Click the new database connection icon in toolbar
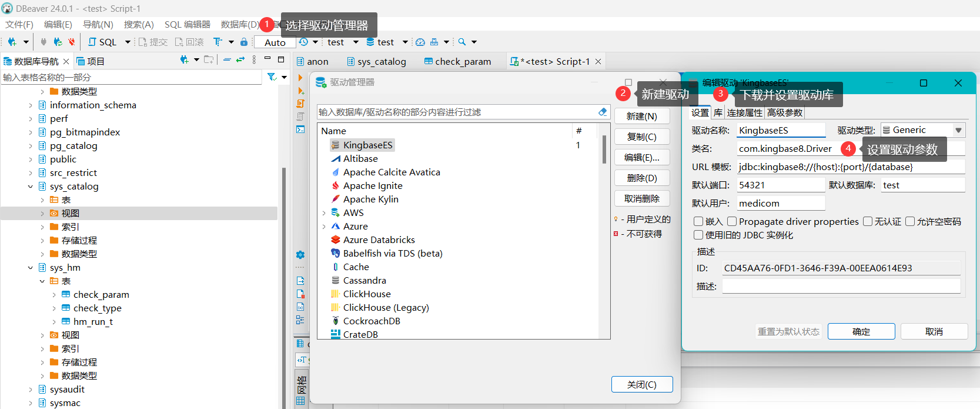The image size is (980, 409). click(12, 42)
